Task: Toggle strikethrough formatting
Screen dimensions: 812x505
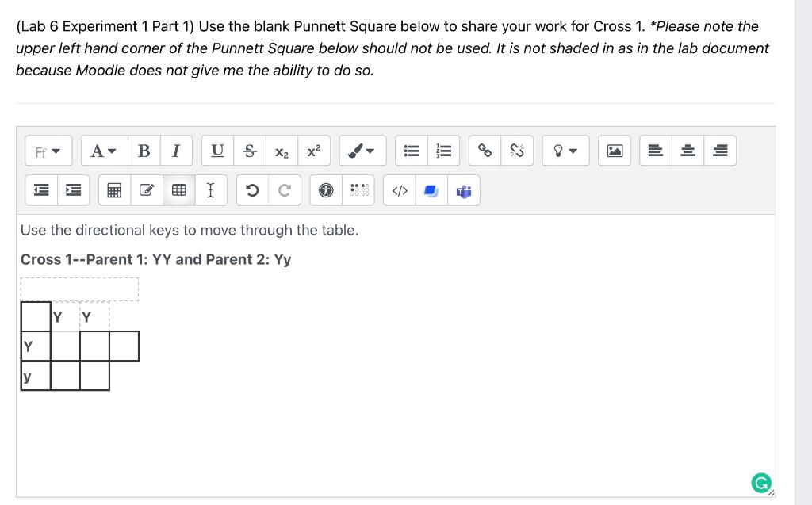Action: point(250,151)
